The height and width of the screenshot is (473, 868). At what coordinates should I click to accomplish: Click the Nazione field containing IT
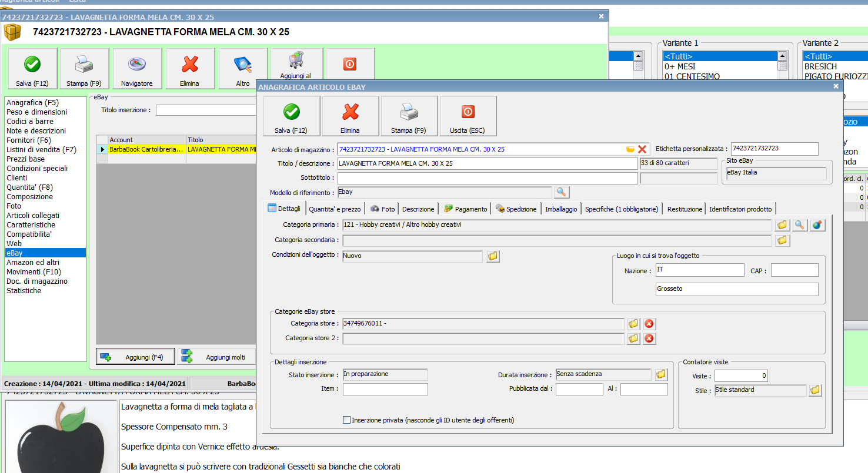(700, 270)
